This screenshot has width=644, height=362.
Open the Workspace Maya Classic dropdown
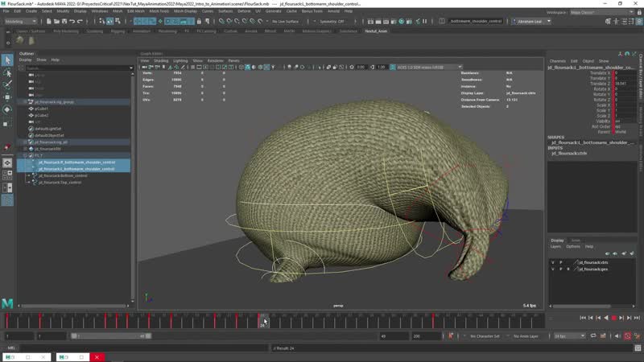coord(602,12)
